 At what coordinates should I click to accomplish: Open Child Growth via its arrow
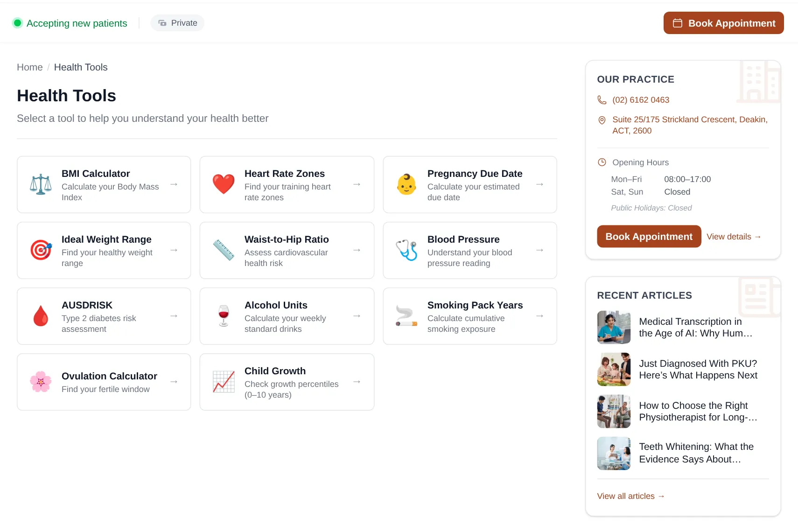pos(357,382)
